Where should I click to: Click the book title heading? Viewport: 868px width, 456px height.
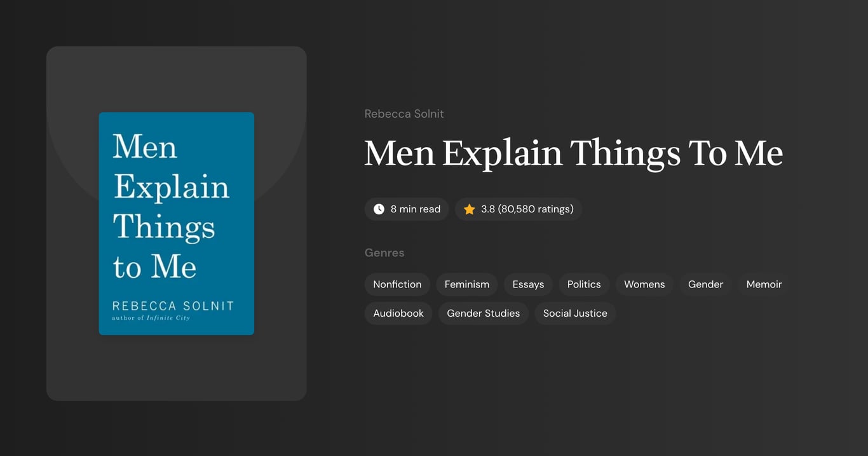(574, 153)
